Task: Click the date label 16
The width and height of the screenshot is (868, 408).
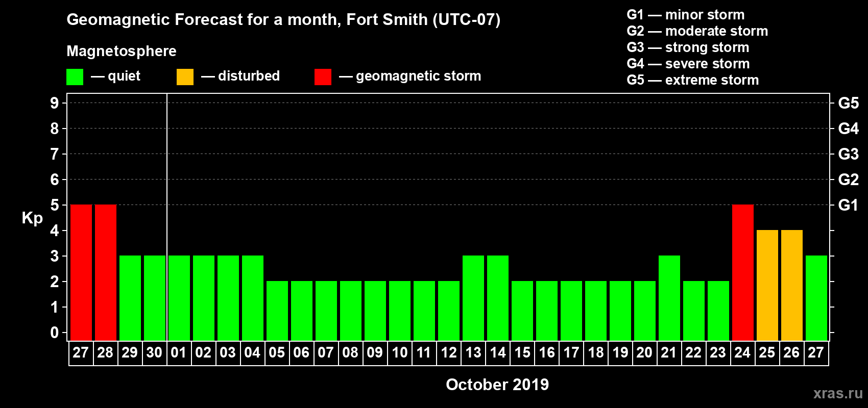Action: 547,353
